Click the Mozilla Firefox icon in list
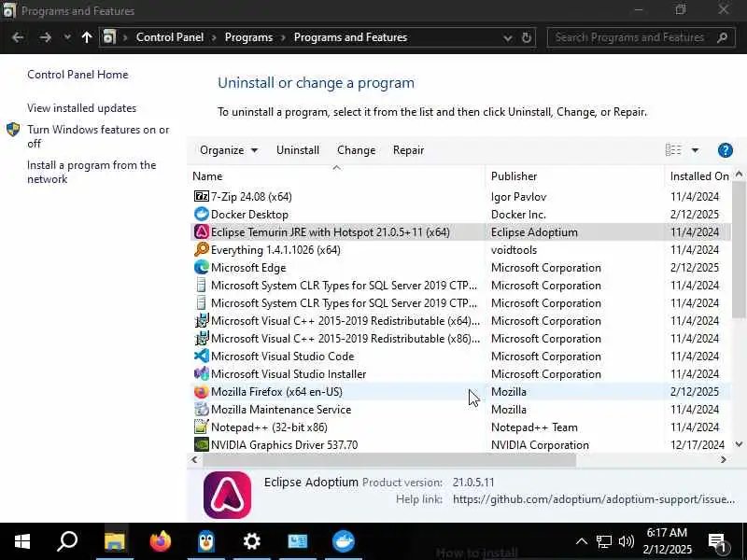The width and height of the screenshot is (747, 560). tap(202, 391)
